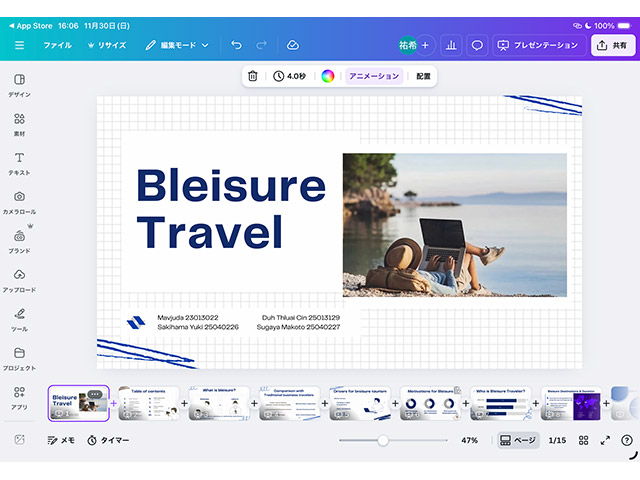The height and width of the screenshot is (480, 640).
Task: Open the hamburger main menu
Action: [x=19, y=45]
